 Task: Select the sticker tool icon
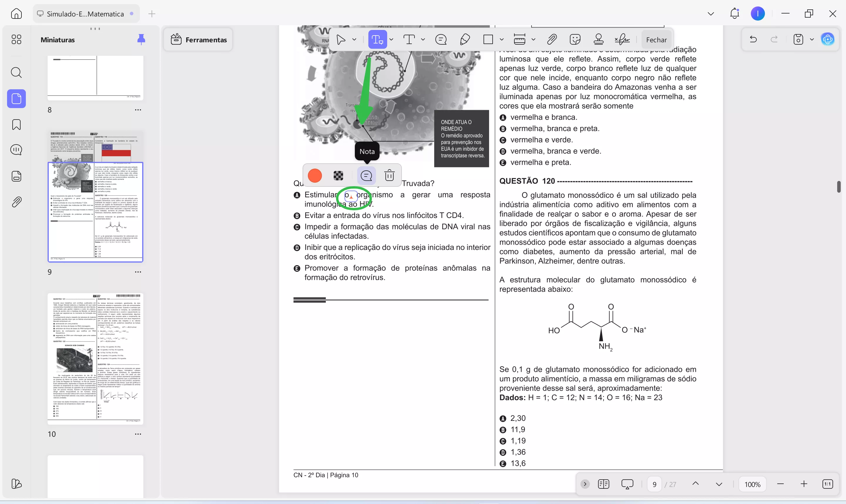575,40
